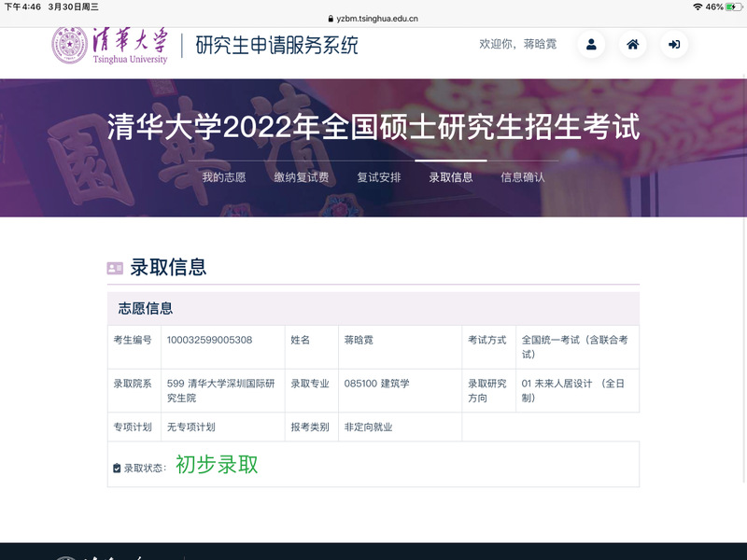Screen dimensions: 747x560
Task: Click the 无专项计划 cell
Action: click(223, 427)
